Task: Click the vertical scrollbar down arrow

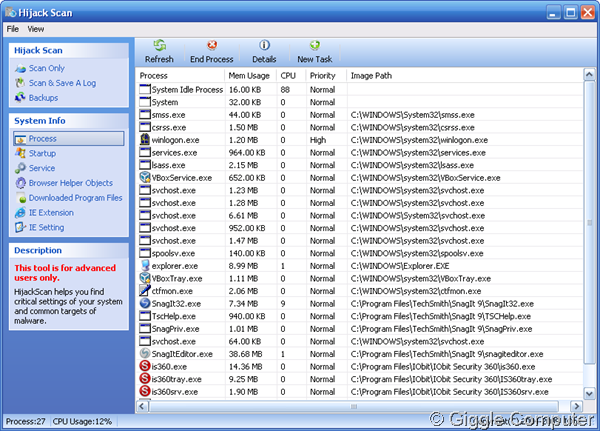Action: [x=589, y=393]
